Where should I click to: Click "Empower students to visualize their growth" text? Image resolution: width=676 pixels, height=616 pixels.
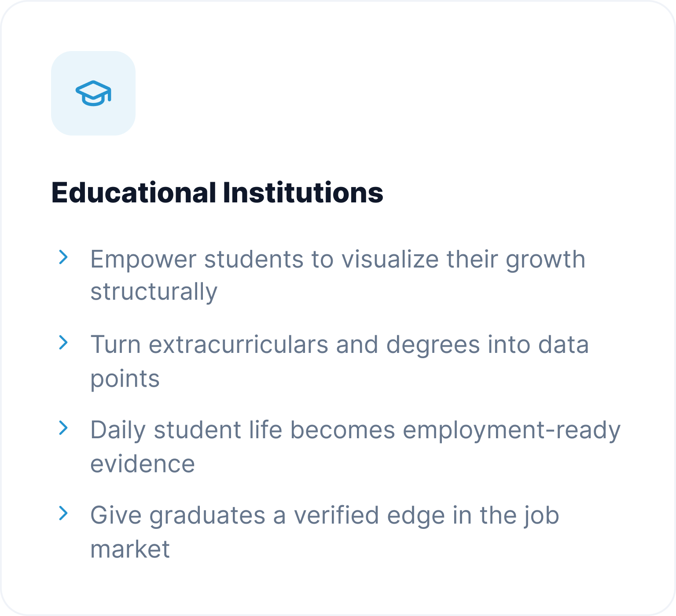[x=338, y=260]
